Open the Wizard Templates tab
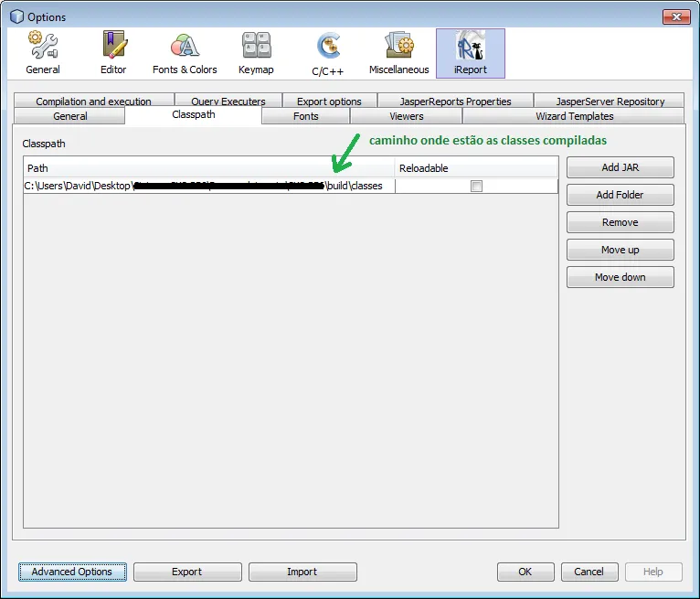The image size is (700, 599). tap(574, 116)
